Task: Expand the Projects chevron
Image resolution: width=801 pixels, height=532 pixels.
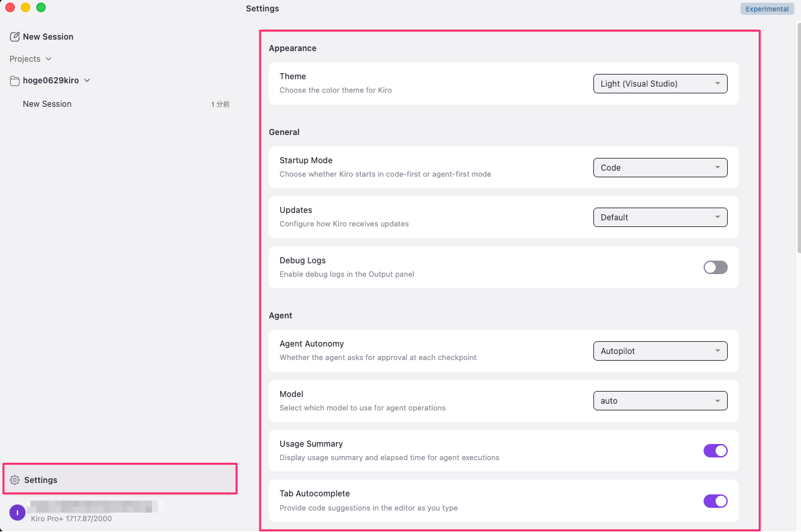Action: (48, 59)
